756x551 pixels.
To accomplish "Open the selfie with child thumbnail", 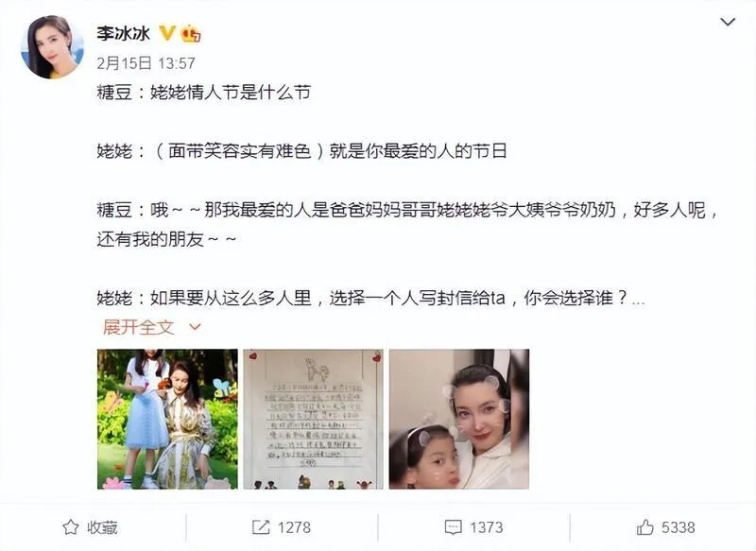I will pyautogui.click(x=459, y=419).
